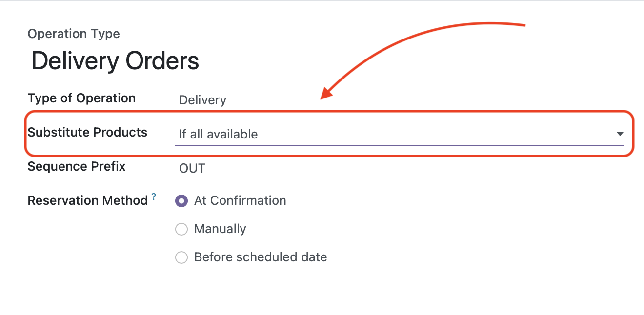The height and width of the screenshot is (315, 644).
Task: Click the Operation Type heading label
Action: pos(74,34)
